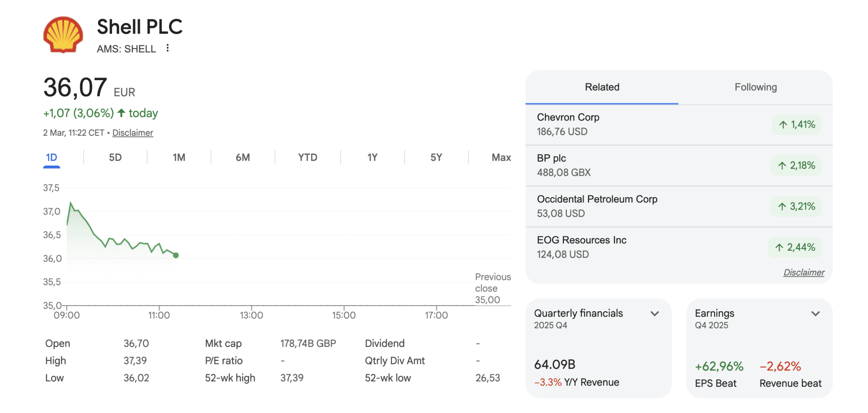Expand the Quarterly financials card
This screenshot has height=413, width=868.
click(x=654, y=314)
